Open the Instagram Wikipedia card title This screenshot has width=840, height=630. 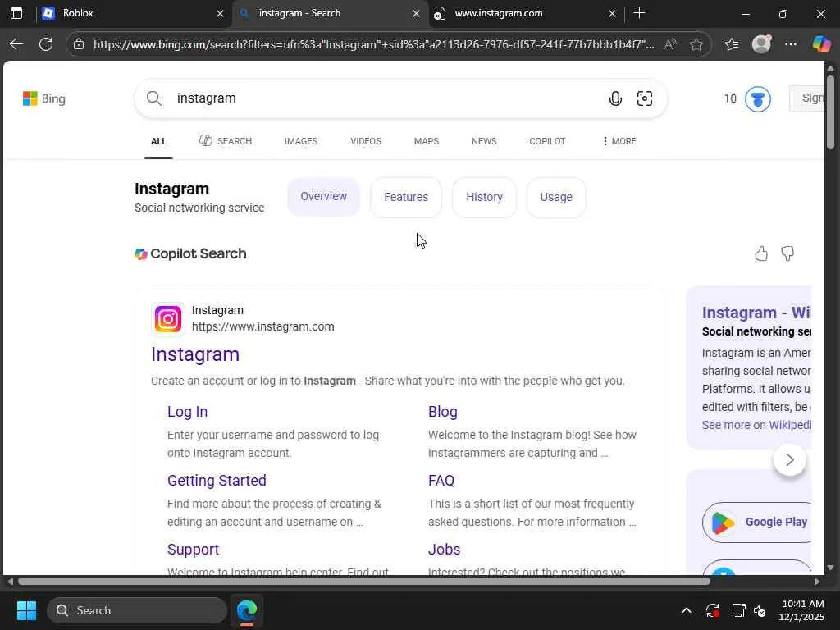pyautogui.click(x=756, y=313)
